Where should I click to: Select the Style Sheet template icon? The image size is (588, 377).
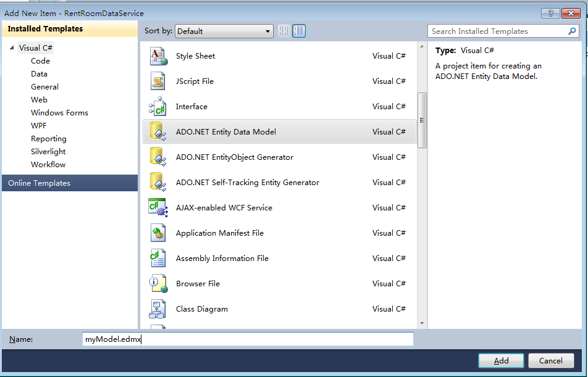pyautogui.click(x=158, y=56)
